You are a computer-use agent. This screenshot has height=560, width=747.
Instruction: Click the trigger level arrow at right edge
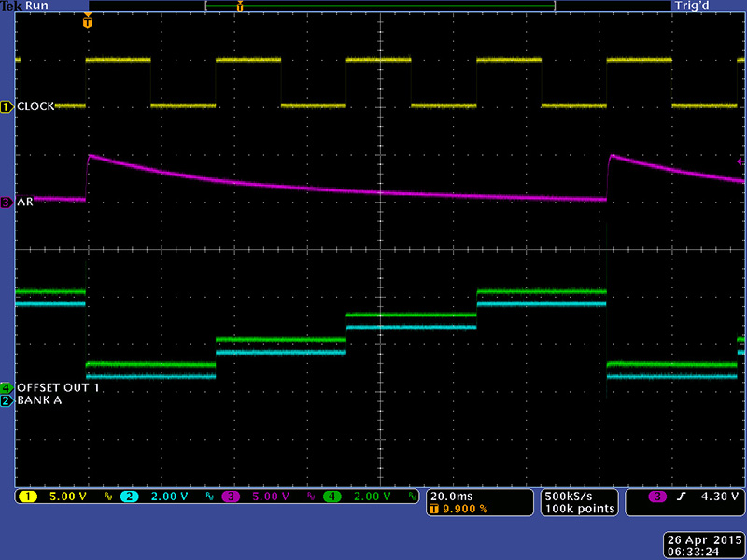click(740, 161)
